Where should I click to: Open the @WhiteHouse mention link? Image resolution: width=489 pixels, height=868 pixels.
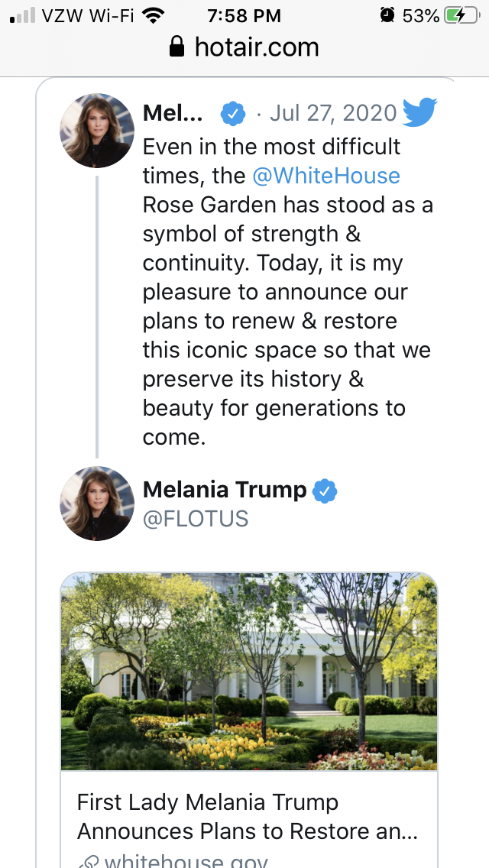pyautogui.click(x=326, y=176)
